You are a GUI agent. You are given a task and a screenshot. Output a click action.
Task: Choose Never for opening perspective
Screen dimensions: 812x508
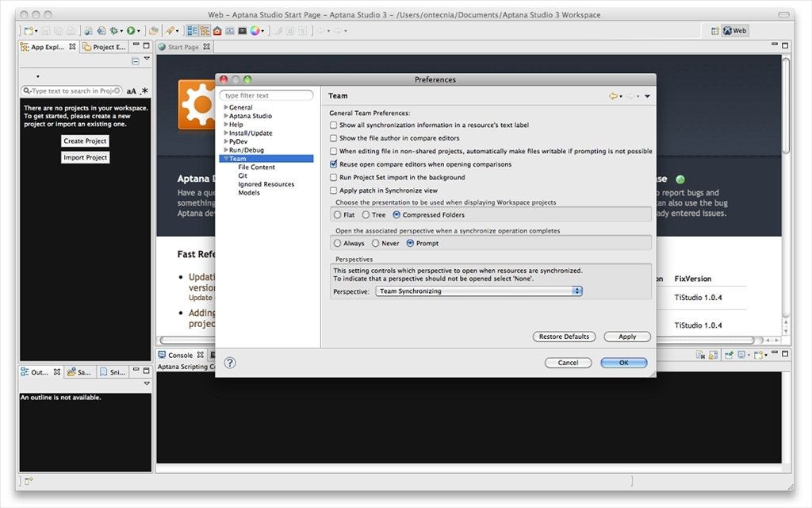click(x=375, y=243)
